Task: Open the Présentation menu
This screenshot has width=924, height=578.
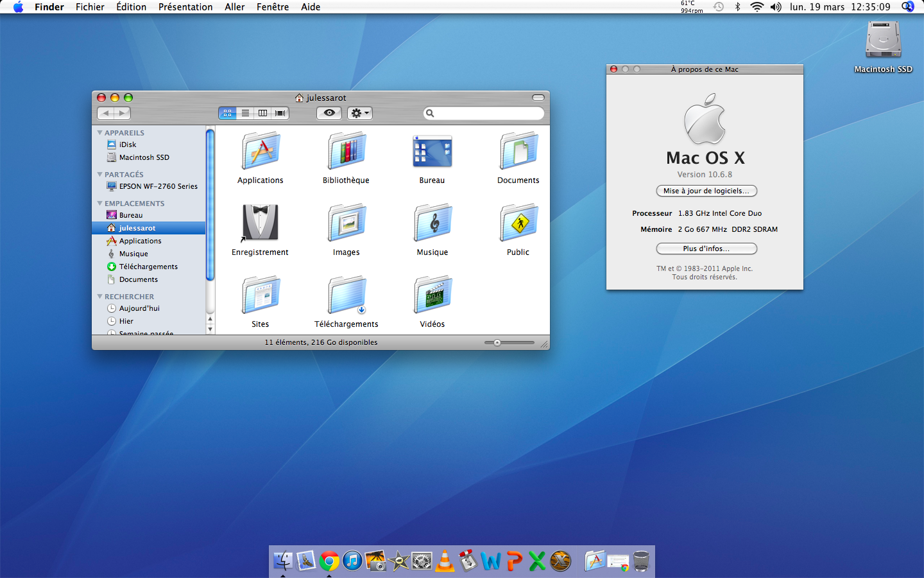Action: tap(185, 7)
